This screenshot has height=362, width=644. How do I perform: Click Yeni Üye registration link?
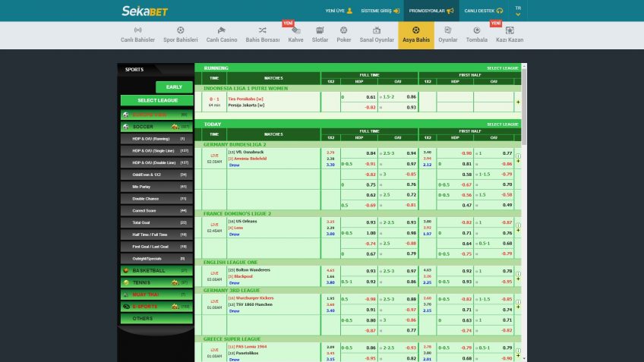tap(339, 11)
